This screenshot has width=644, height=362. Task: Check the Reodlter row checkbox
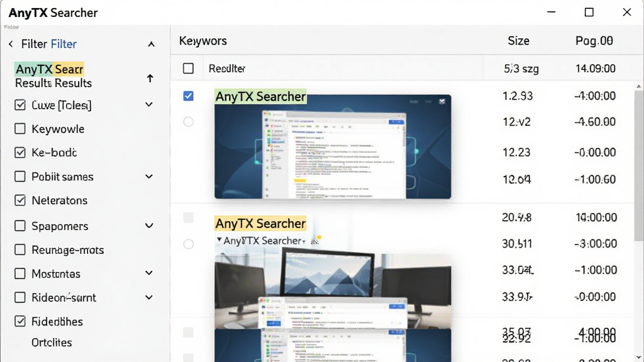[x=188, y=68]
